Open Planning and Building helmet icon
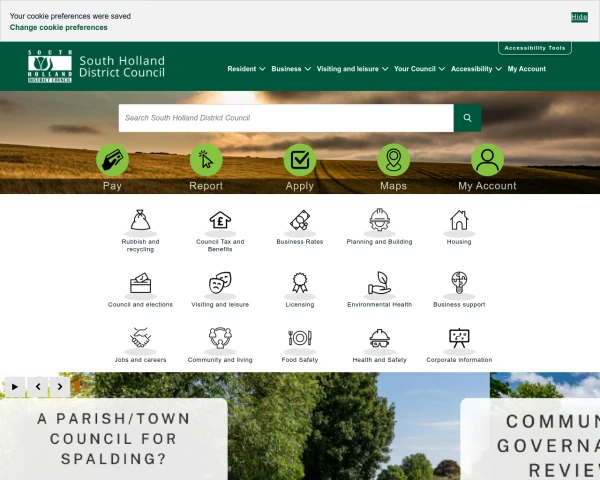 coord(379,220)
